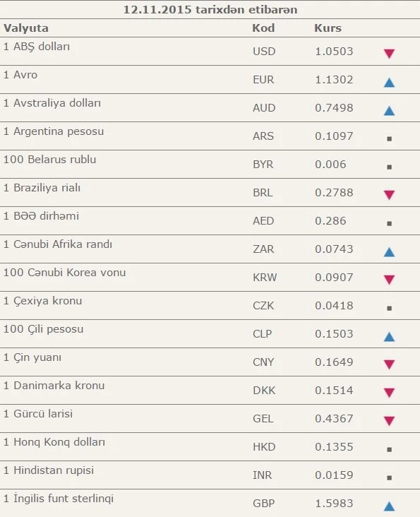Click the blue up arrow for GBP

pos(389,506)
